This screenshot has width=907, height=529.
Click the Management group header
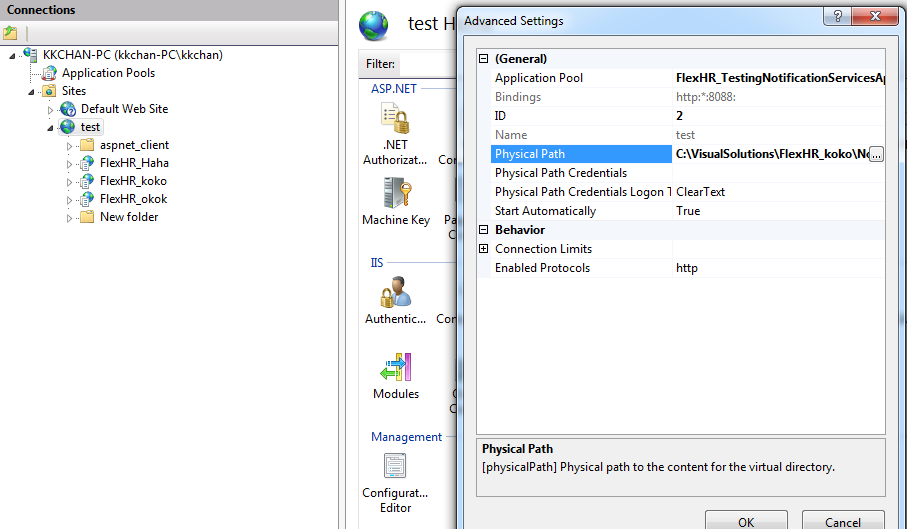pos(406,437)
